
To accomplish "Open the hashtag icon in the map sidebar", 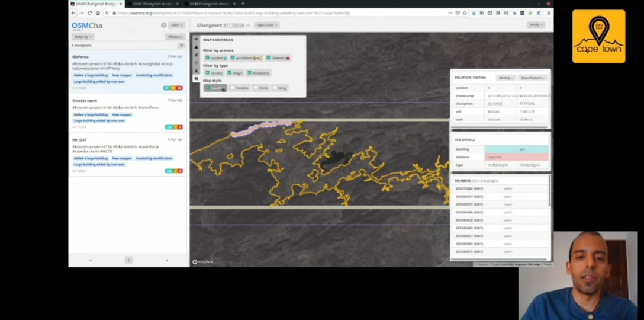I will pos(196,55).
